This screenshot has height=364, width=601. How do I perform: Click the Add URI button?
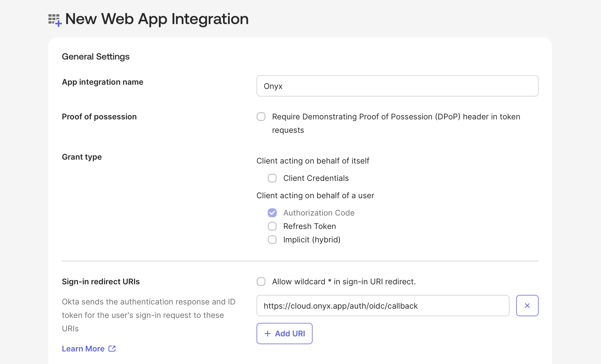coord(284,333)
